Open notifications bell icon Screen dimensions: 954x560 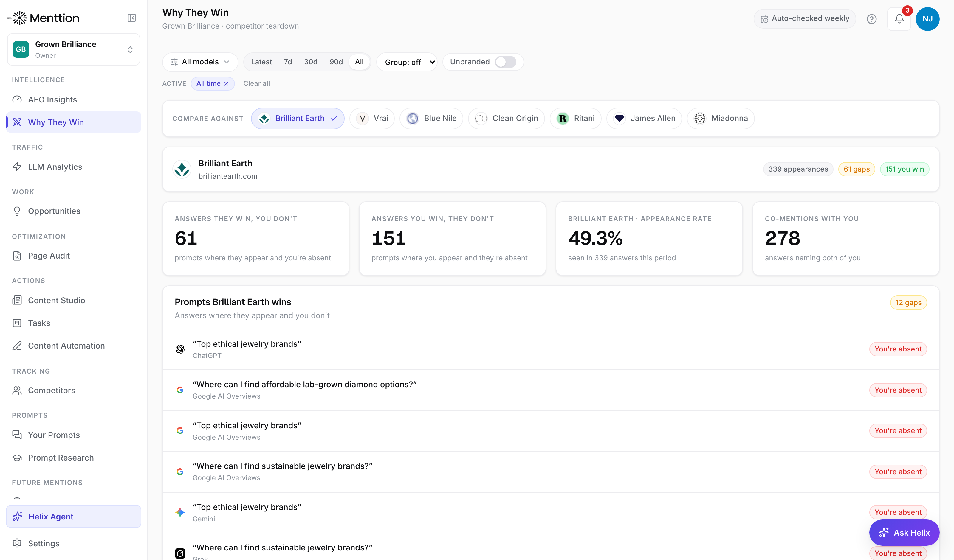coord(899,18)
